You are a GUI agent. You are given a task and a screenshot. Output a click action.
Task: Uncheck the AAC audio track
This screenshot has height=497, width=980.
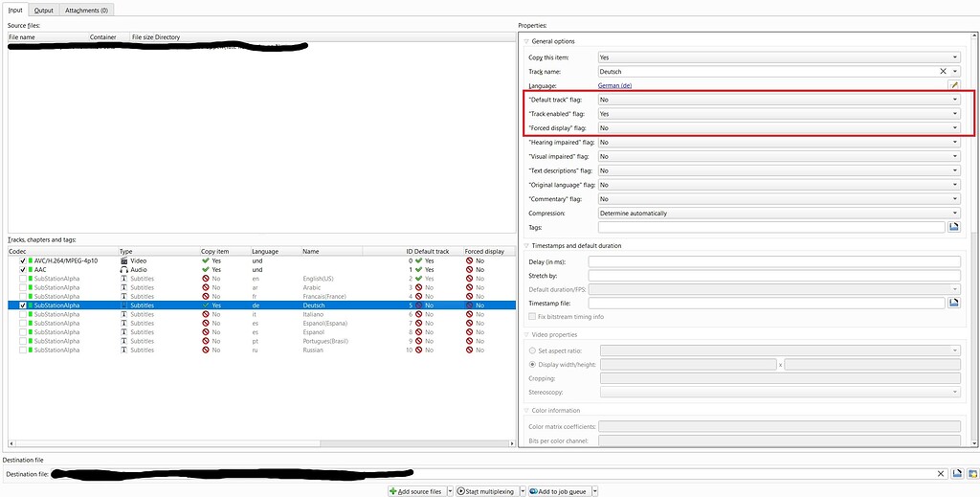(x=24, y=270)
